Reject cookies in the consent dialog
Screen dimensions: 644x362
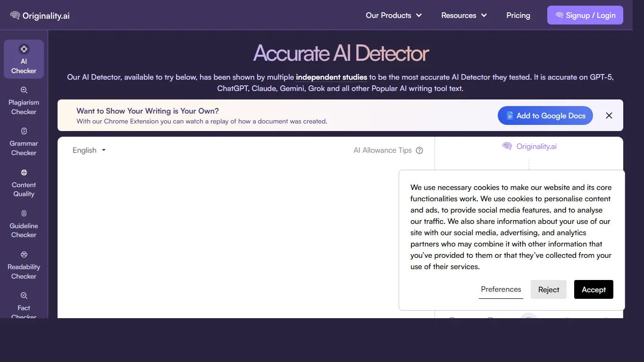point(549,289)
